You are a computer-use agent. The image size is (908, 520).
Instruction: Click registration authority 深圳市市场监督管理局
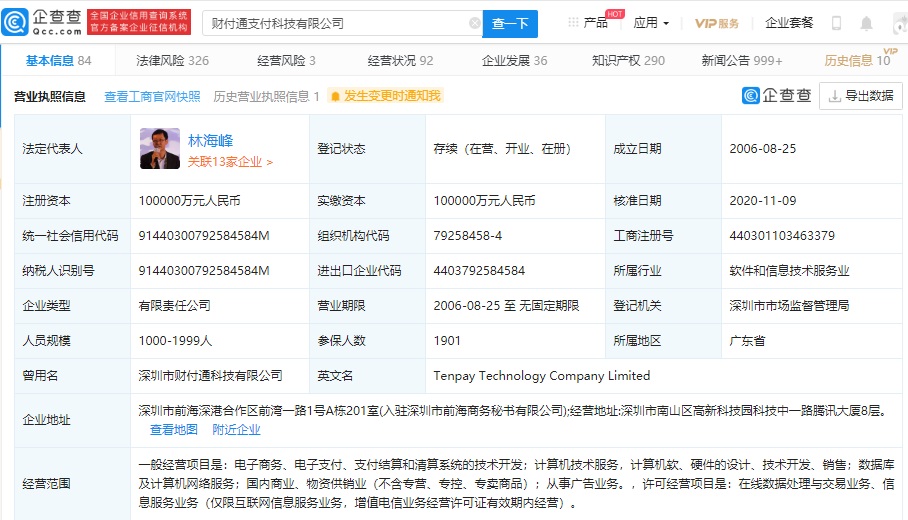click(x=789, y=306)
